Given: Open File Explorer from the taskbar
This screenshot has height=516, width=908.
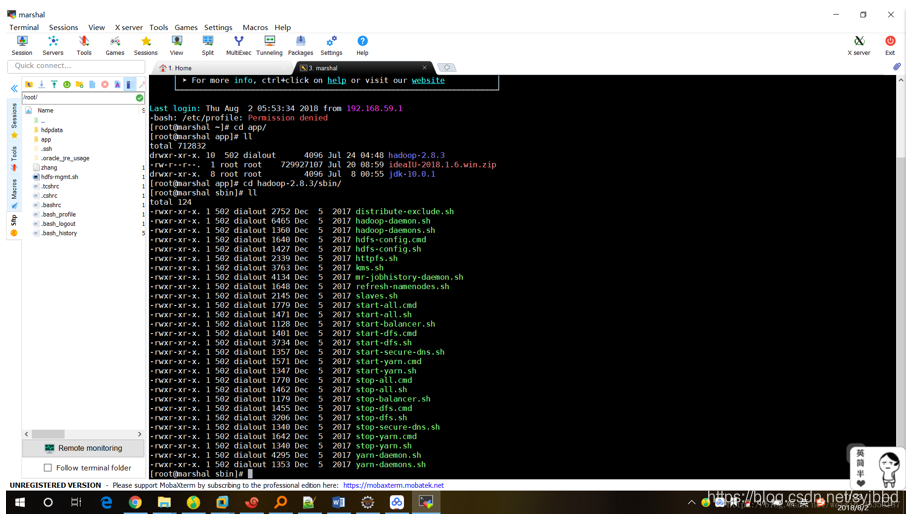Looking at the screenshot, I should (x=164, y=502).
